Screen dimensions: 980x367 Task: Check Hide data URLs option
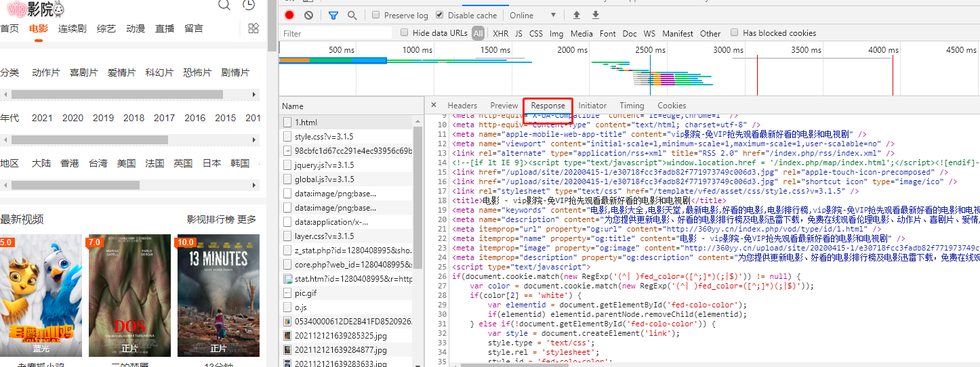[405, 33]
